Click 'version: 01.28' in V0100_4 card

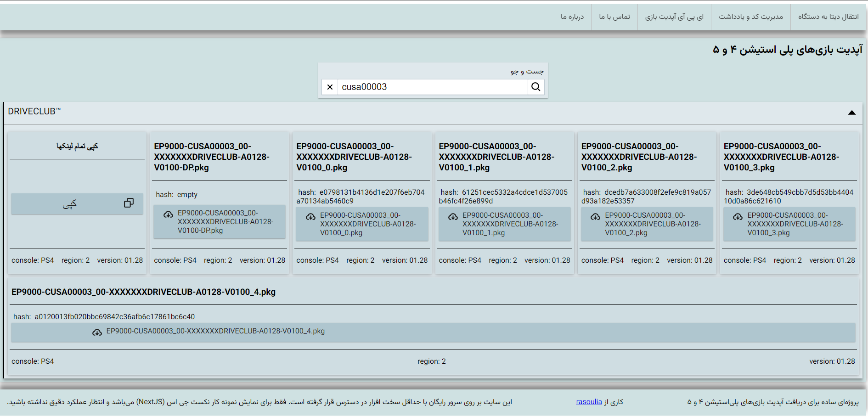(832, 361)
